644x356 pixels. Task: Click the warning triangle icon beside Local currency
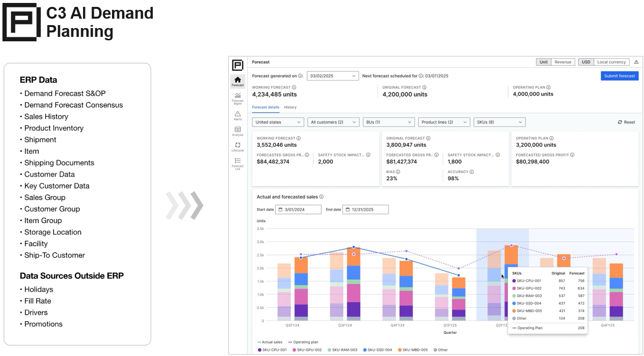pos(636,62)
